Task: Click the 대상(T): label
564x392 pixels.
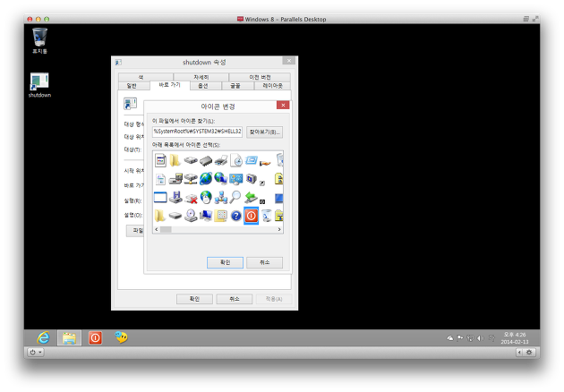Action: click(x=132, y=149)
